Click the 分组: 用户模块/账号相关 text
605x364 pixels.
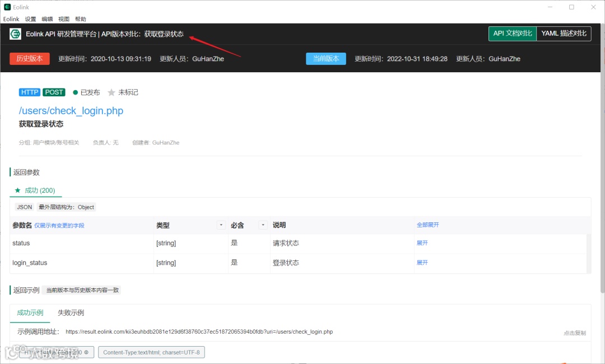[x=49, y=143]
